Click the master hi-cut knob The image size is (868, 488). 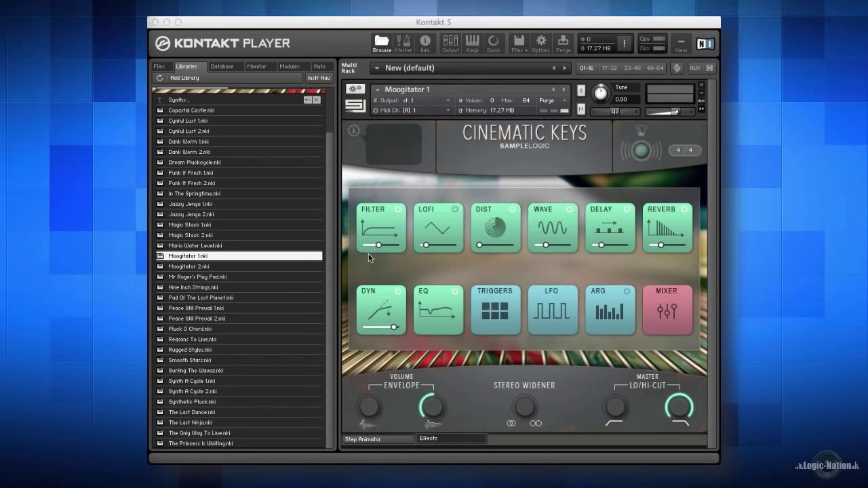click(x=679, y=407)
